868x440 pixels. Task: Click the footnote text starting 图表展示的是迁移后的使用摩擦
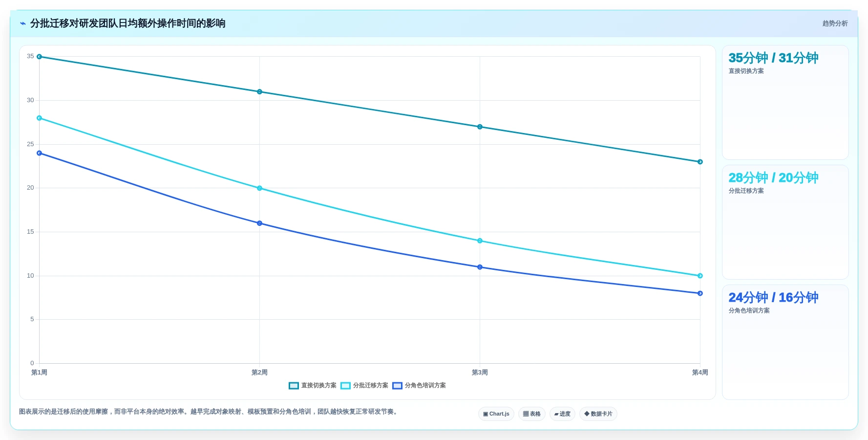(x=209, y=412)
